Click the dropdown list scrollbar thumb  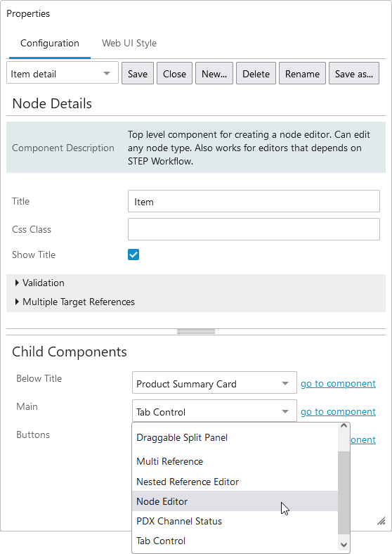[x=344, y=493]
